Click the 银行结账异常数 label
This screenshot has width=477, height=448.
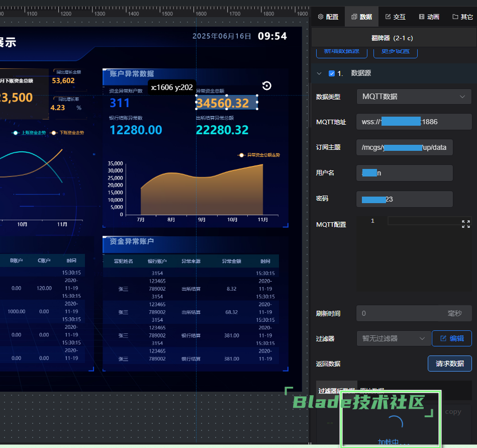[x=126, y=118]
